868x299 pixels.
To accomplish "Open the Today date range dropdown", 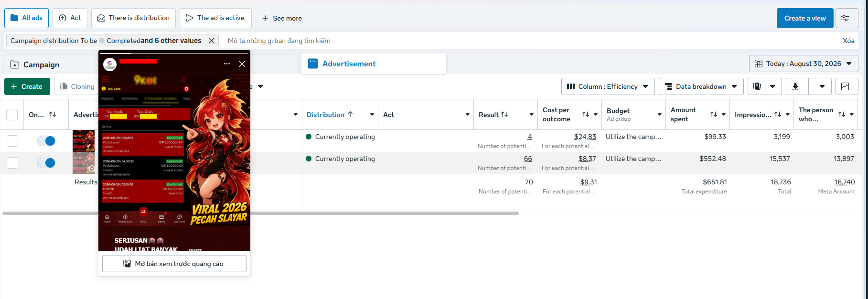I will click(x=804, y=64).
